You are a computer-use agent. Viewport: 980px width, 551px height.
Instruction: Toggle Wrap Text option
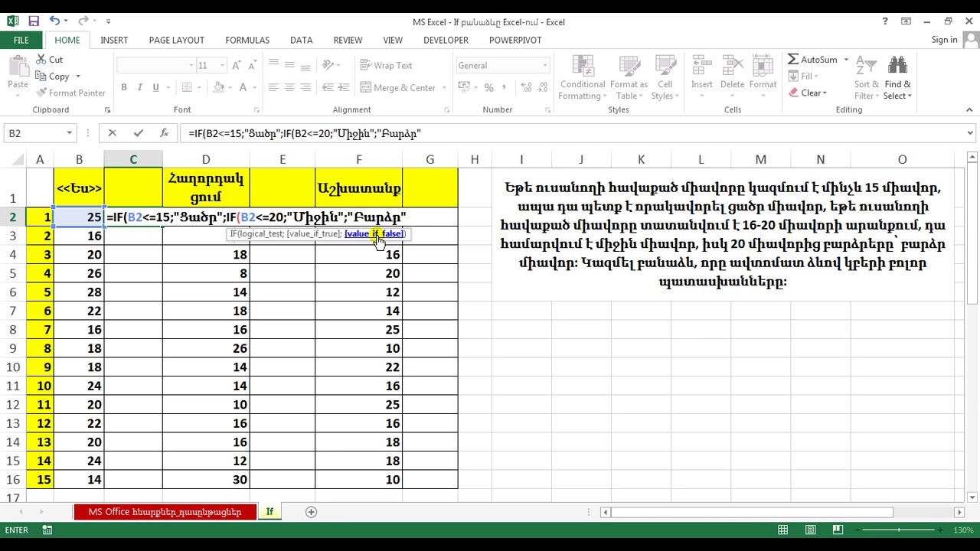386,66
